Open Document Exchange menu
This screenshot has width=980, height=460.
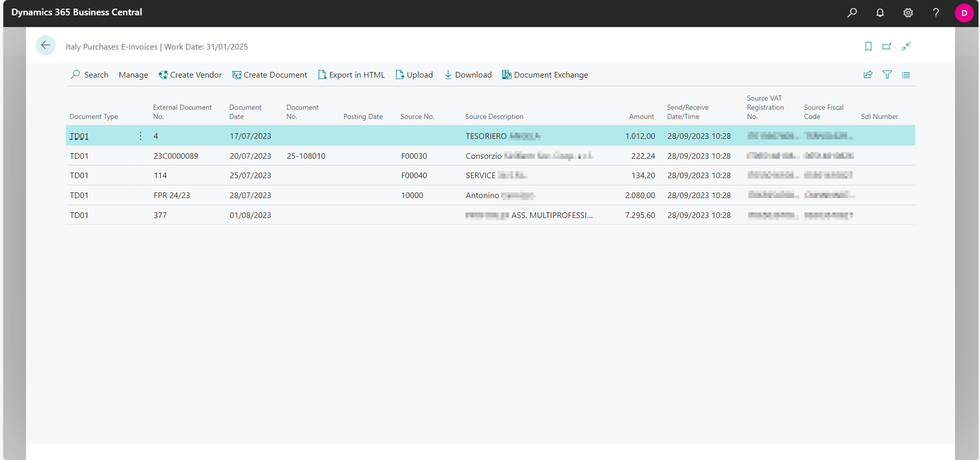[x=545, y=75]
